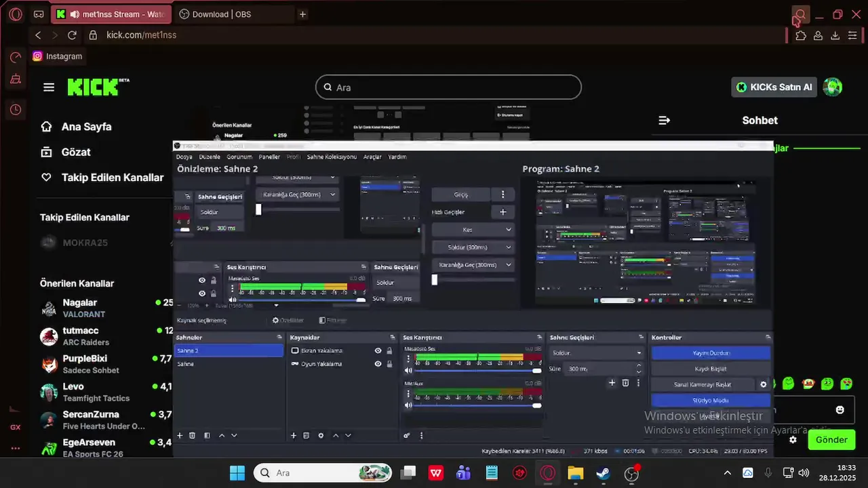
Task: Open the three-dot menu beside the Geçiş button
Action: [x=502, y=195]
